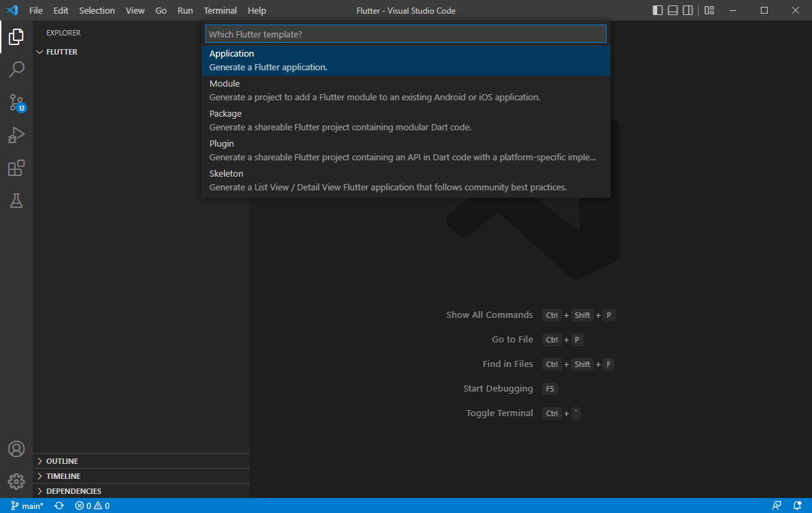Open the Go menu
This screenshot has height=513, width=812.
click(x=161, y=10)
